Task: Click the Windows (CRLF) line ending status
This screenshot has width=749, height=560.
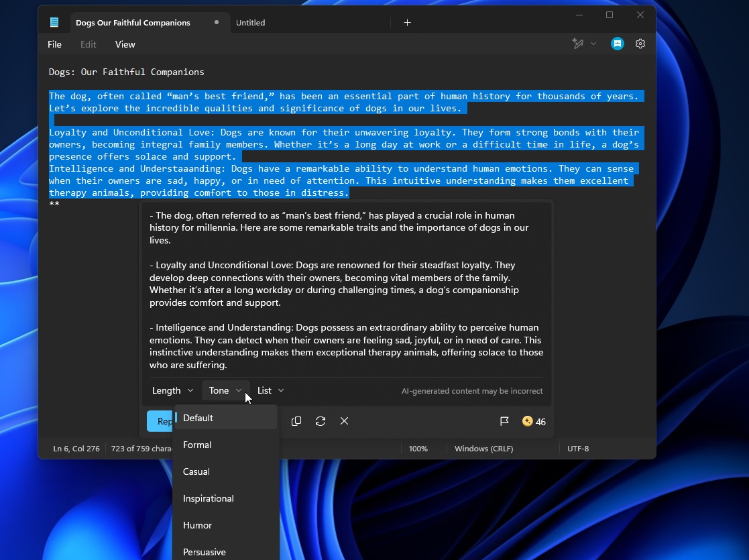Action: [x=483, y=448]
